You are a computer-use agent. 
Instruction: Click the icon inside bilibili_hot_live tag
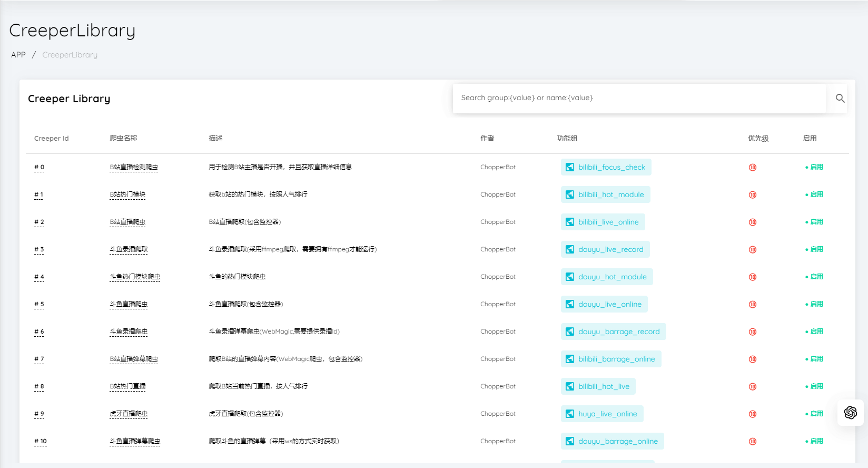click(570, 386)
